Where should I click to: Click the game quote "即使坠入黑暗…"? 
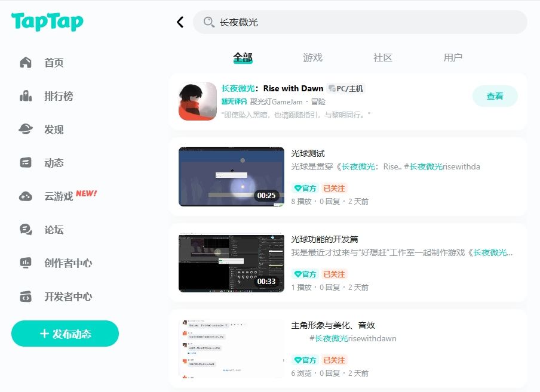tap(296, 115)
